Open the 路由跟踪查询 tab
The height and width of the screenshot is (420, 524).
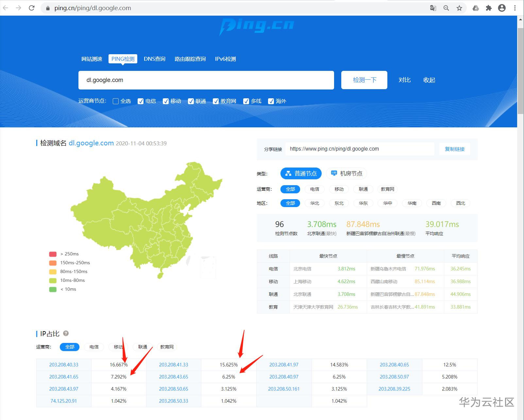[190, 59]
